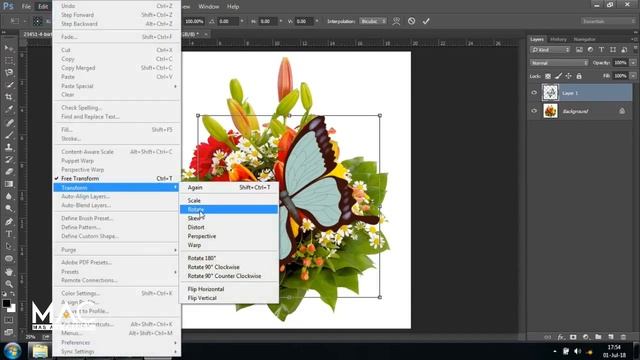Choose Rotate from Transform submenu
The width and height of the screenshot is (640, 360).
(229, 209)
